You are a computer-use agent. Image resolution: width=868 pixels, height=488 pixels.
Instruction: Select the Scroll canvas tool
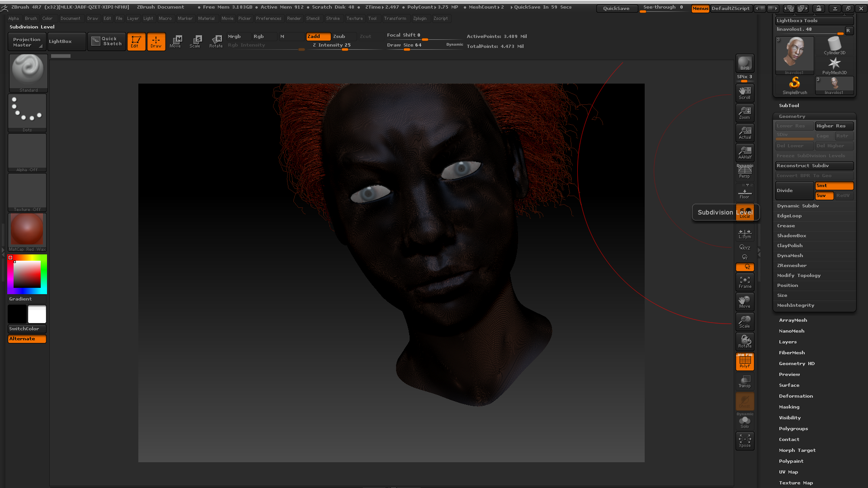(x=745, y=92)
